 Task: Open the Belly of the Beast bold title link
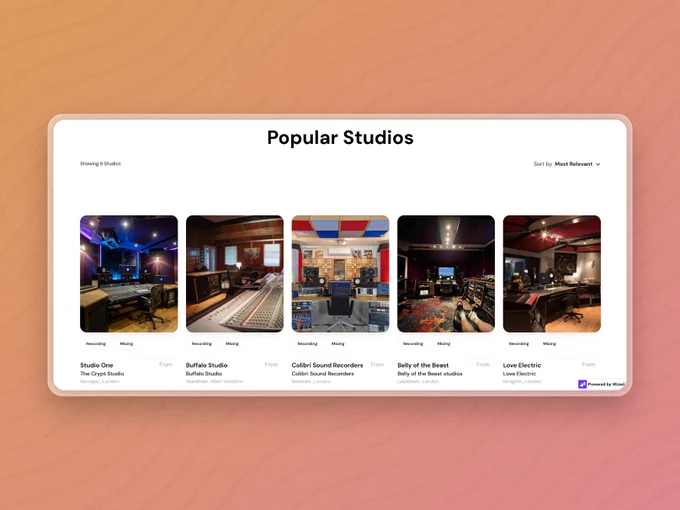pos(423,365)
